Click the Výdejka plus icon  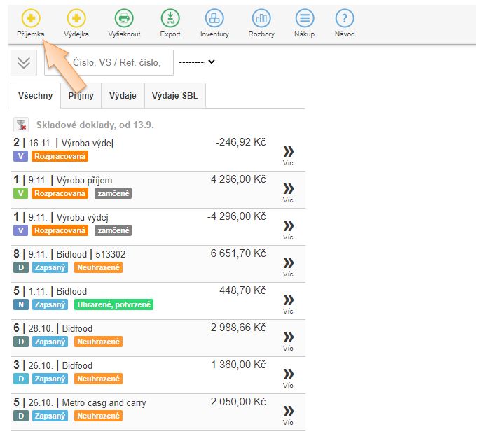pos(77,18)
